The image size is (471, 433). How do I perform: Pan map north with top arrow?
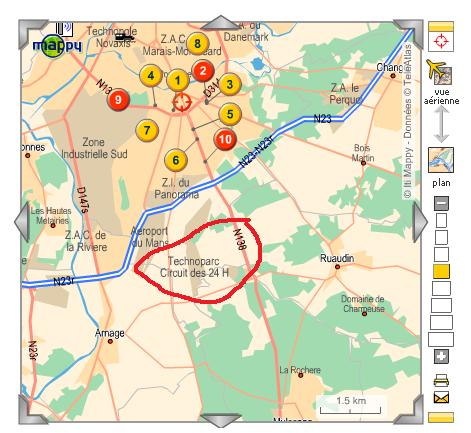[220, 23]
